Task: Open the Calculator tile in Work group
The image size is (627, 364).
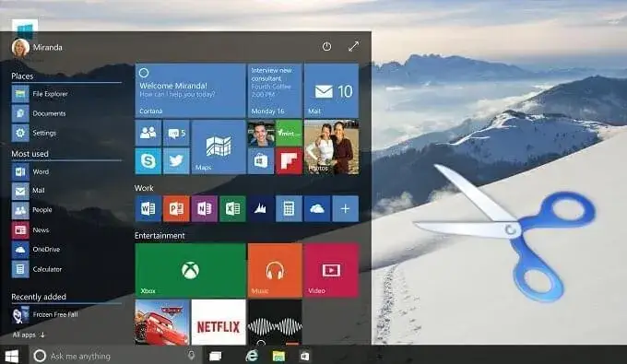Action: [x=289, y=208]
